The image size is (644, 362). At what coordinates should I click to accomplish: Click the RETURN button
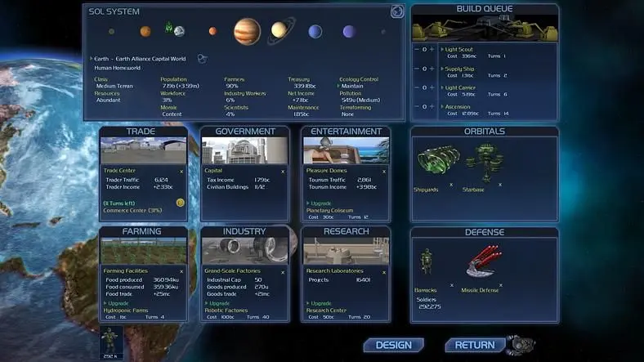475,345
